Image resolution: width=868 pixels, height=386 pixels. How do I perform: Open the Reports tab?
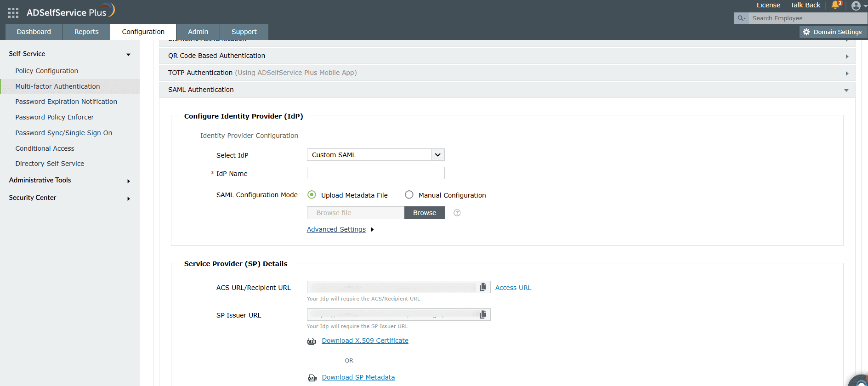coord(86,32)
